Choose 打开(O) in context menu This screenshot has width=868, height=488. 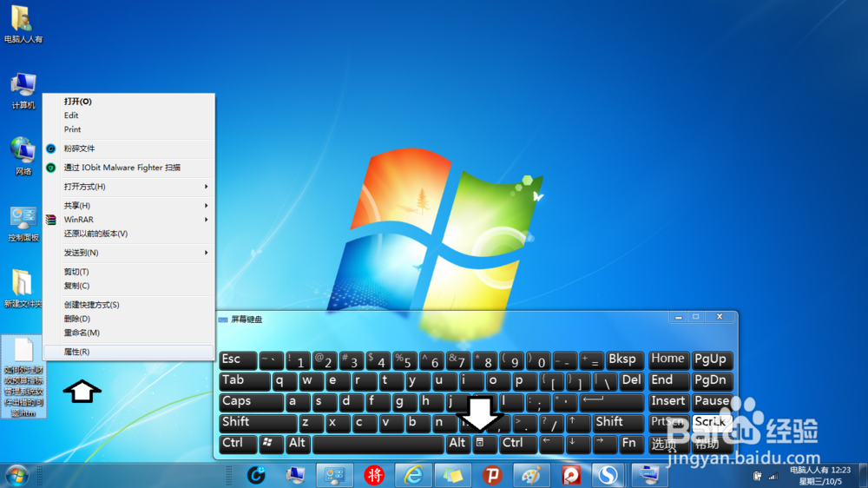128,102
